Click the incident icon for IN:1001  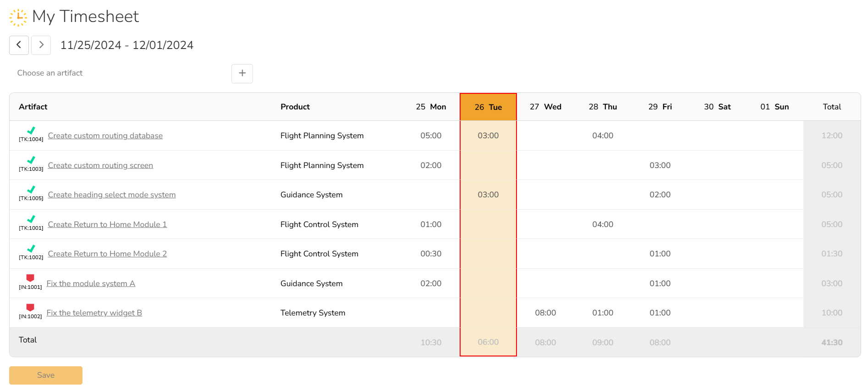pyautogui.click(x=30, y=278)
